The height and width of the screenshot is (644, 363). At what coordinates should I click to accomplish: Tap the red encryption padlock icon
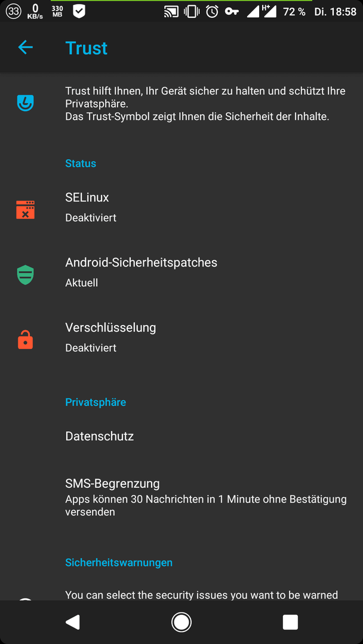pyautogui.click(x=25, y=340)
